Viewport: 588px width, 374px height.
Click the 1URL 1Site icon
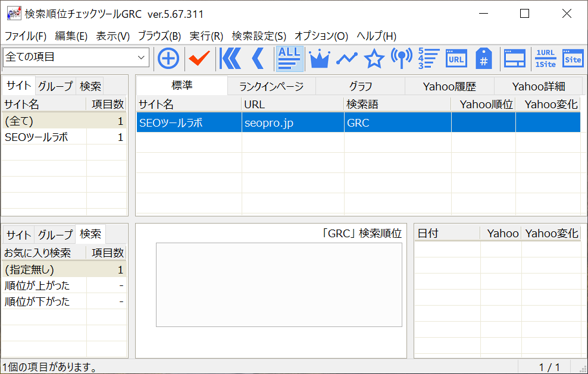click(545, 58)
